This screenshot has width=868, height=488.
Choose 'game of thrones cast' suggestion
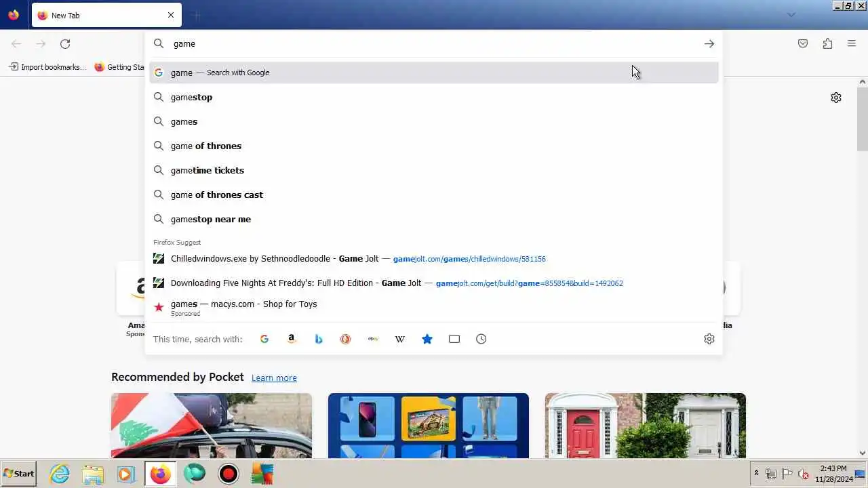click(x=434, y=195)
